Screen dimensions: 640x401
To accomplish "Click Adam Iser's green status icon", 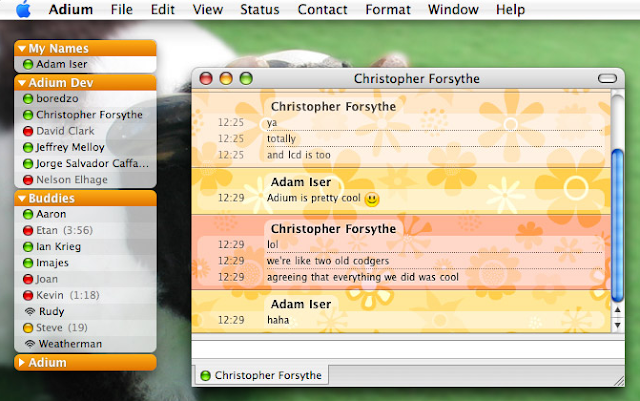I will (x=28, y=65).
